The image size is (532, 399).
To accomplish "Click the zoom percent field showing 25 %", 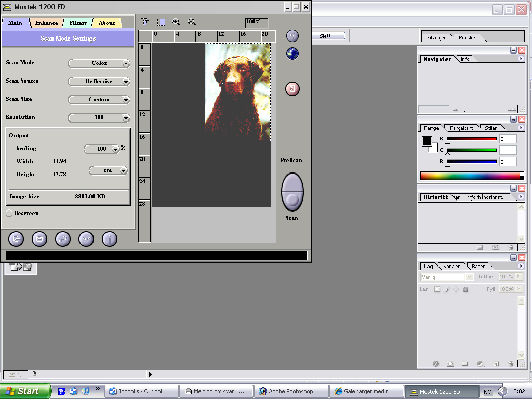I will (x=15, y=375).
